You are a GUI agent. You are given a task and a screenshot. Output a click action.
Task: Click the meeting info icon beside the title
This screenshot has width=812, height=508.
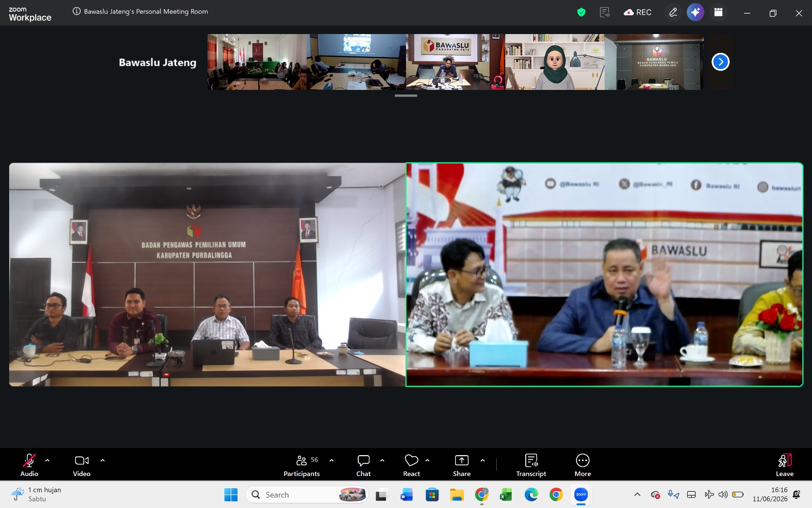[77, 11]
